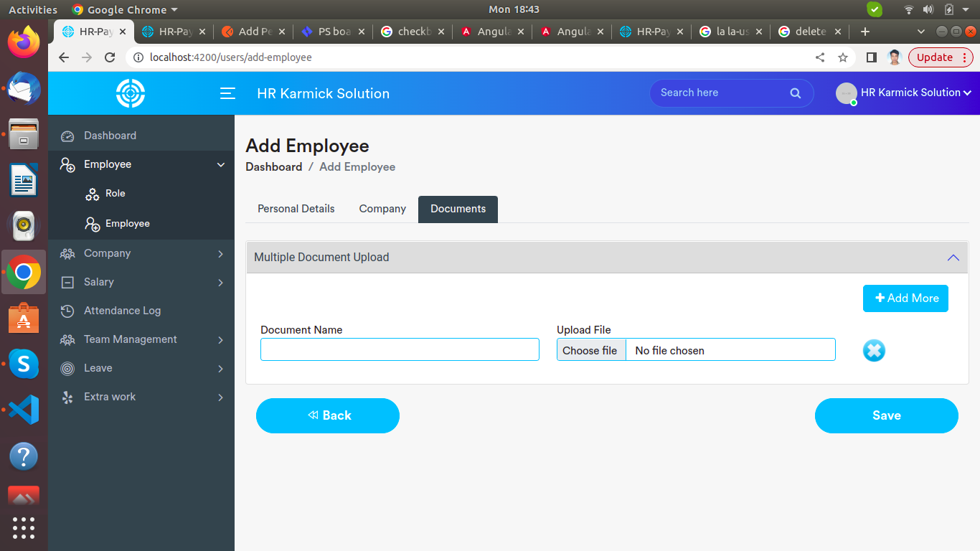
Task: Expand Team Management sidebar menu
Action: click(x=131, y=339)
